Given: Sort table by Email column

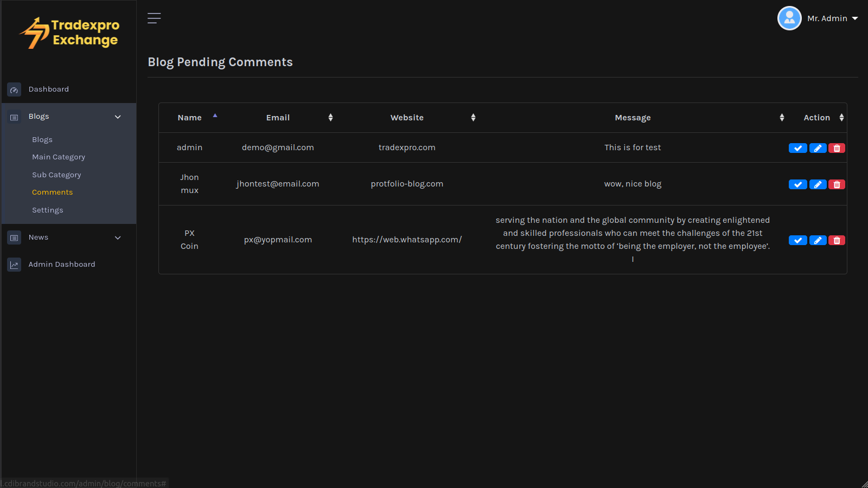Looking at the screenshot, I should point(278,118).
